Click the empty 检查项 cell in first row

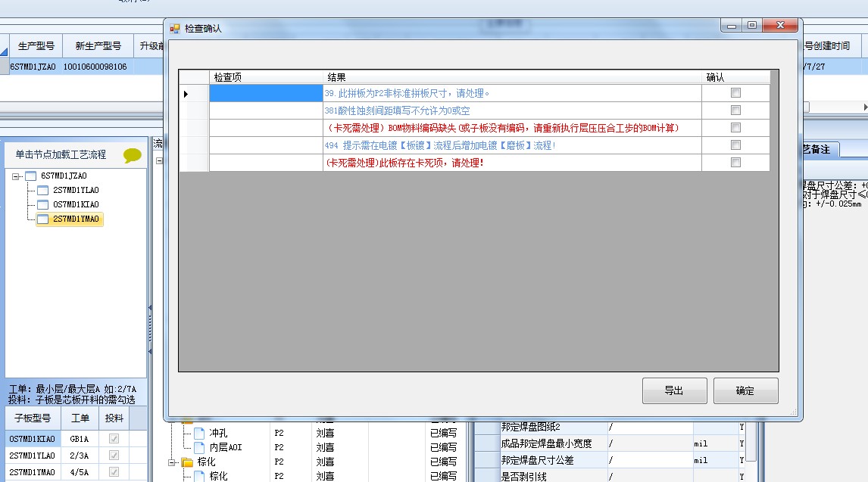(x=266, y=93)
